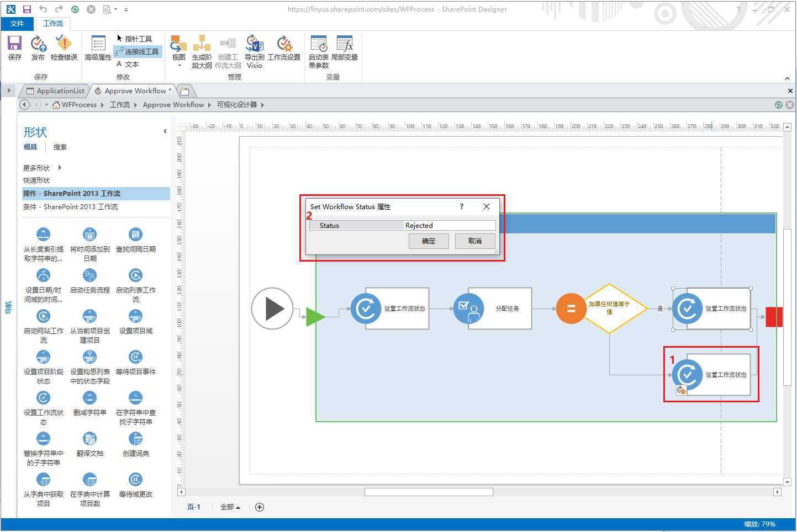Open the Views (视图) dropdown
This screenshot has width=797, height=532.
click(178, 52)
